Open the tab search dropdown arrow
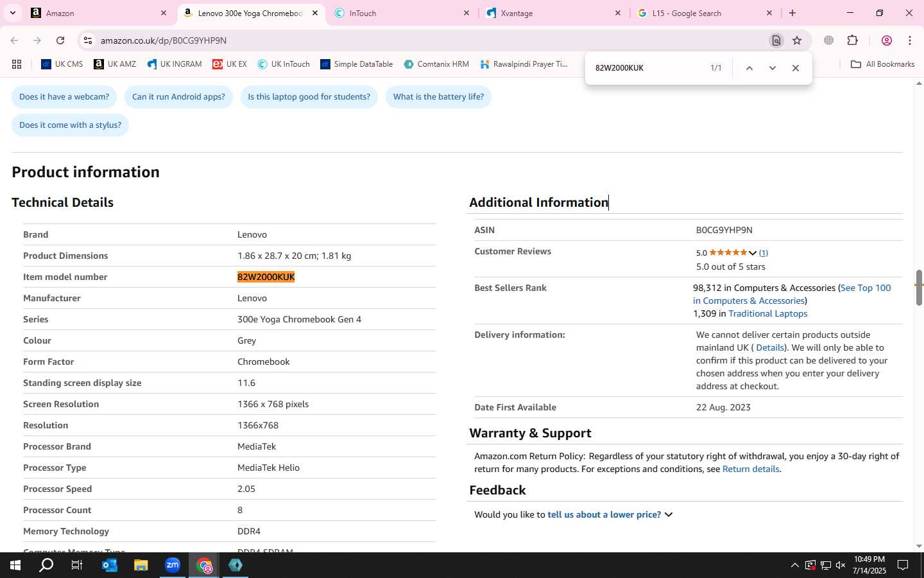 point(12,13)
